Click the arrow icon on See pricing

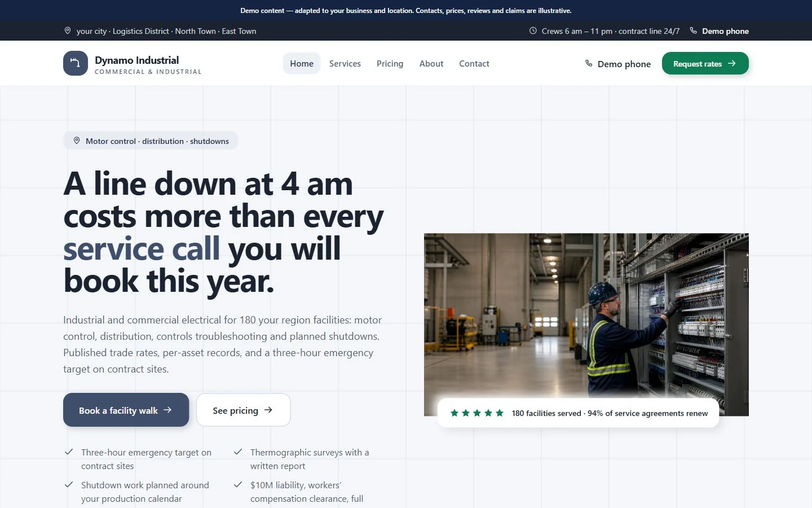[x=268, y=410]
